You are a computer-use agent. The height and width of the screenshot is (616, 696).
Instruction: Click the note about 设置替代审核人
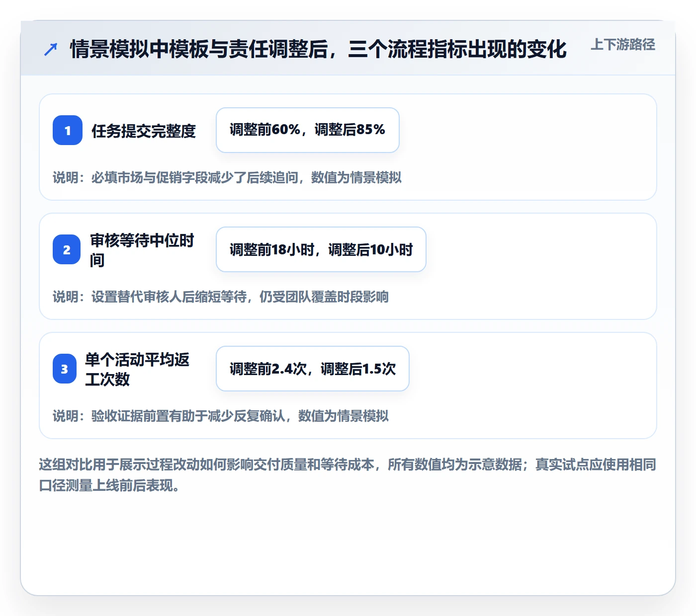[x=221, y=297]
